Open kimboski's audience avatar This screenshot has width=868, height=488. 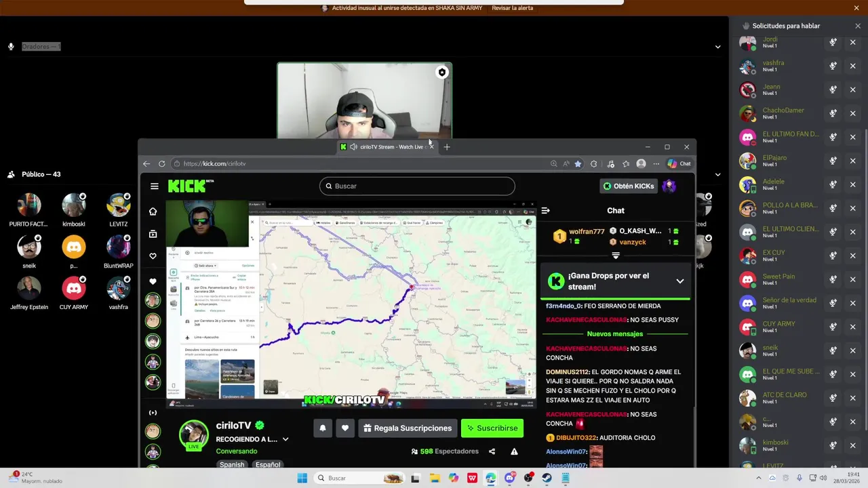pos(74,205)
